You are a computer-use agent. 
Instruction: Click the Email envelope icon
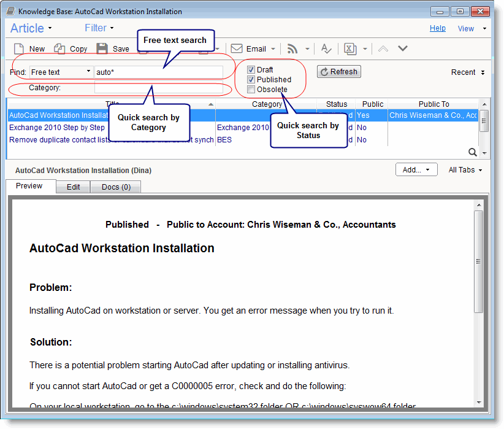click(x=237, y=48)
